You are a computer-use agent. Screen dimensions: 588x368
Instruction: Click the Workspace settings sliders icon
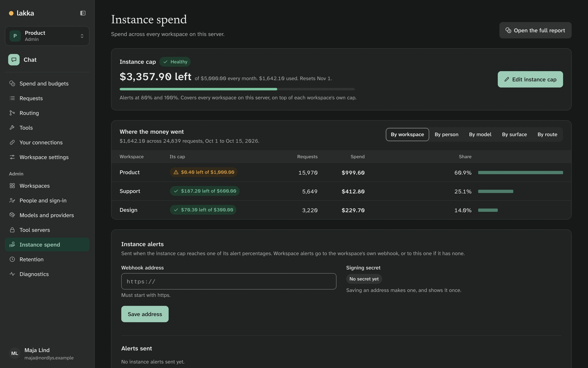pyautogui.click(x=12, y=157)
